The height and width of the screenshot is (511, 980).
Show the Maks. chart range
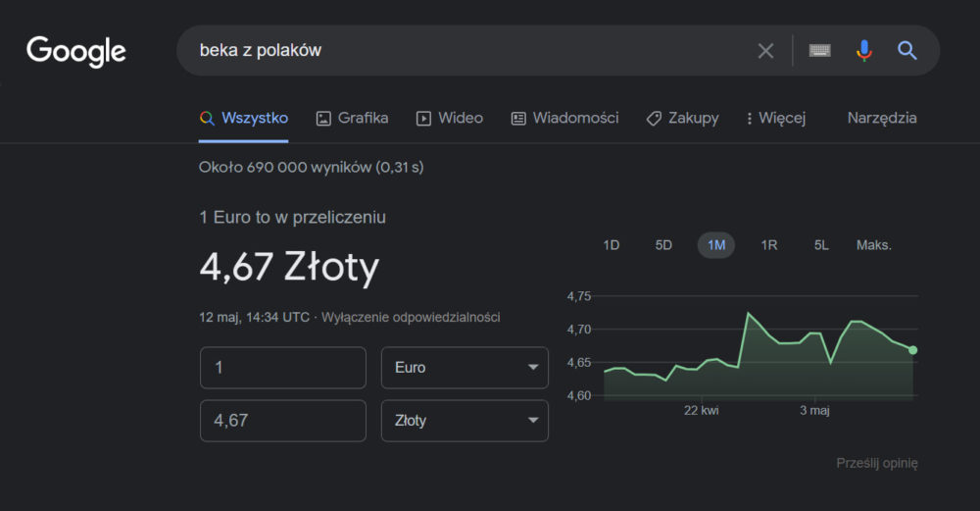tap(874, 245)
